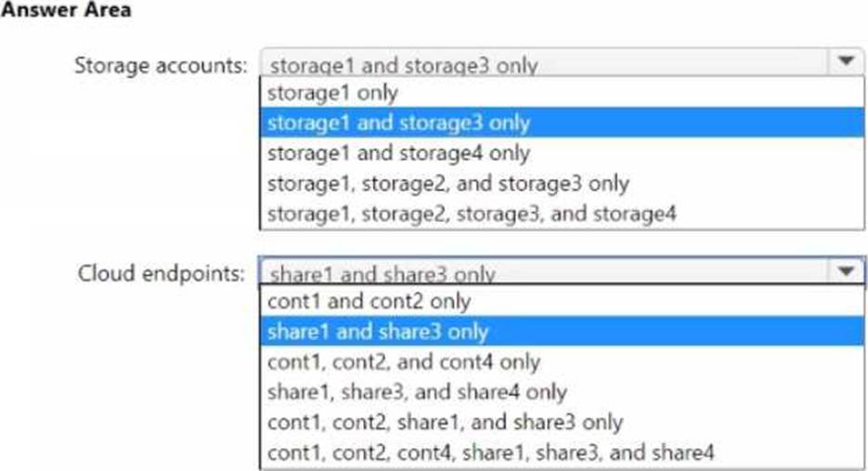Image resolution: width=868 pixels, height=471 pixels.
Task: Click blank space right of 'storage1 only' row
Action: coord(650,93)
